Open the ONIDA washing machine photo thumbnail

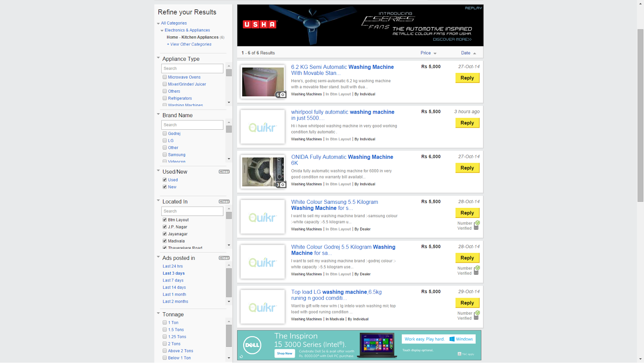pos(263,172)
